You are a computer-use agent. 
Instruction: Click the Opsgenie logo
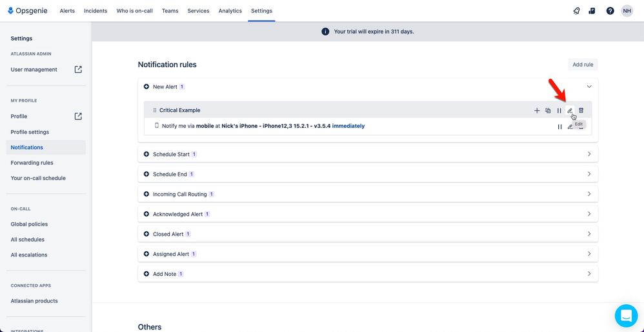click(28, 11)
